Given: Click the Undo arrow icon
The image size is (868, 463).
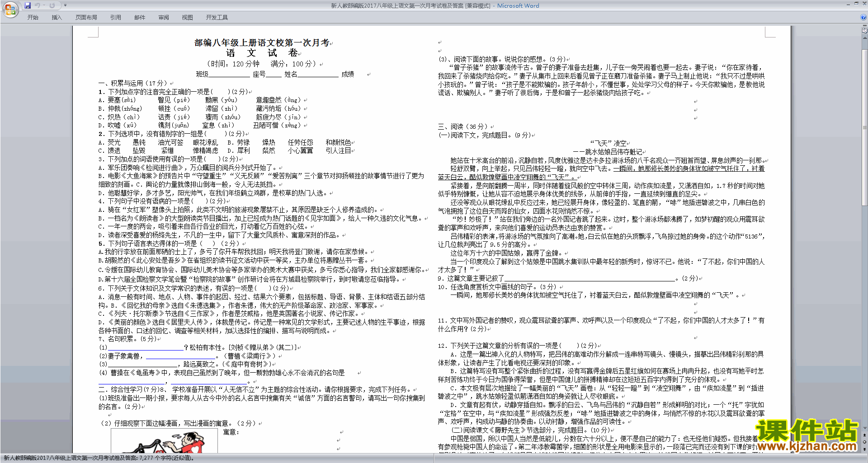Looking at the screenshot, I should tap(37, 5).
